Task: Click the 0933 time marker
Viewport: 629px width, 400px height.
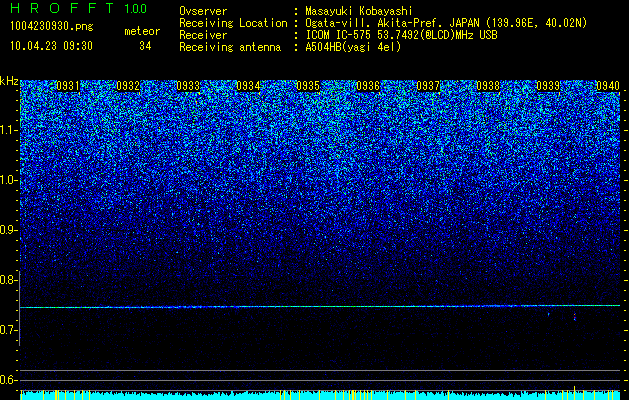Action: 188,86
